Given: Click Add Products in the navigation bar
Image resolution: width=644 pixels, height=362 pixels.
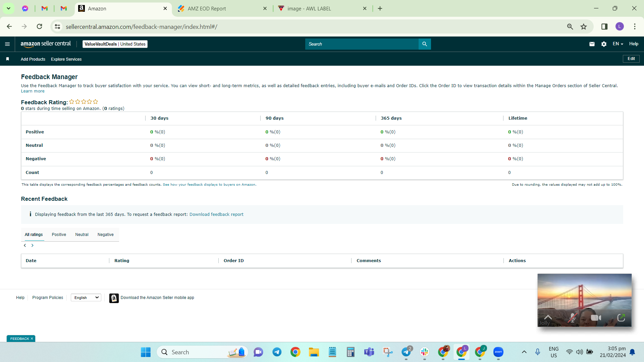Looking at the screenshot, I should [x=33, y=59].
